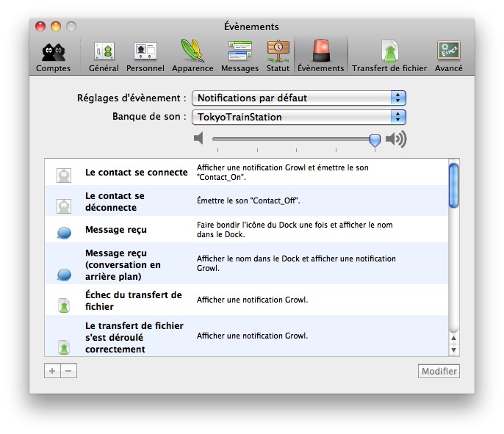Click the bubble icon beside first 'Message reçu'
Viewport: 504px width, 434px height.
coord(65,233)
